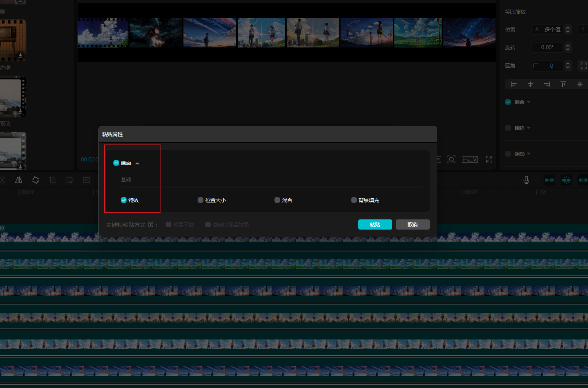Viewport: 588px width, 388px height.
Task: Expand the 阴影 dropdown arrow
Action: 528,154
